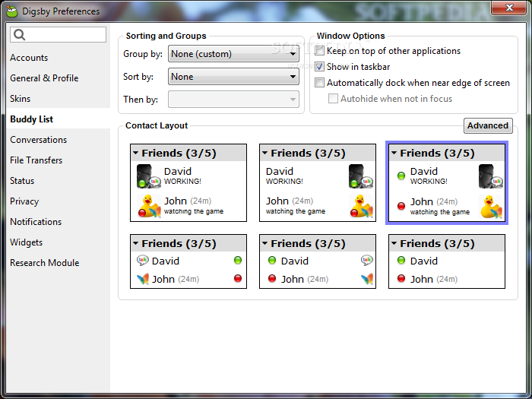Enable Automatically dock near edge of screen

point(319,83)
